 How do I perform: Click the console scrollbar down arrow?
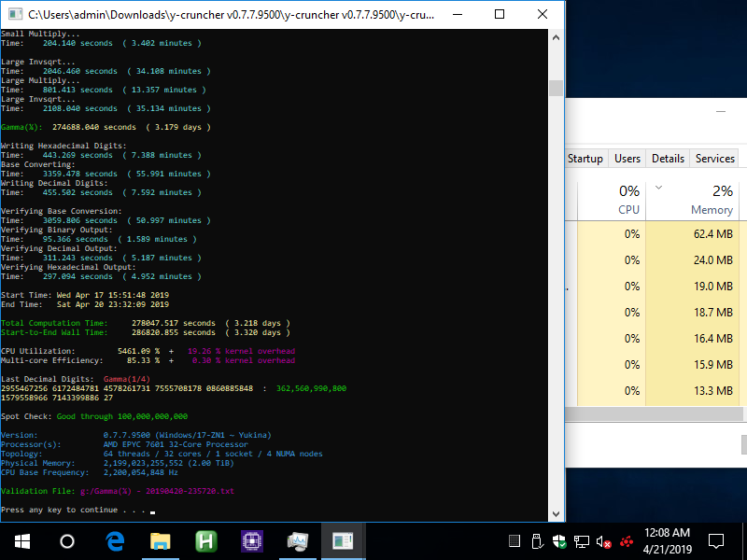(x=557, y=512)
